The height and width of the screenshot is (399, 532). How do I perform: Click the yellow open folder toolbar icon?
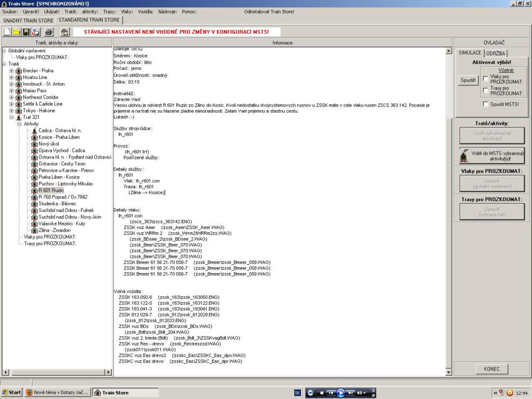(x=17, y=32)
